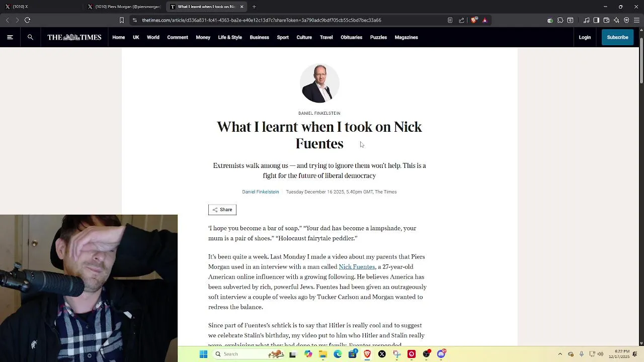Show the browser sidebar panel
The image size is (644, 362).
(x=596, y=20)
